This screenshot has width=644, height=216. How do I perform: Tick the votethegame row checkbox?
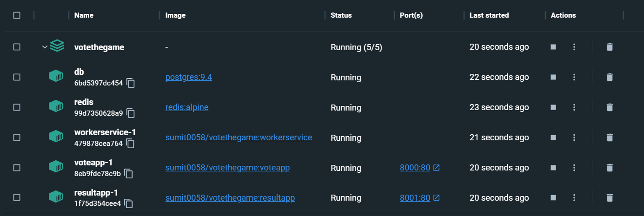click(17, 47)
